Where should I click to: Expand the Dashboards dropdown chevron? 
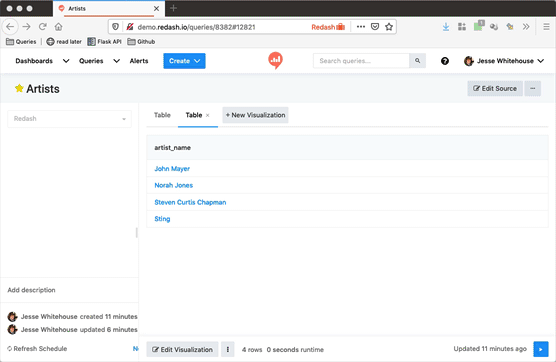click(x=66, y=61)
